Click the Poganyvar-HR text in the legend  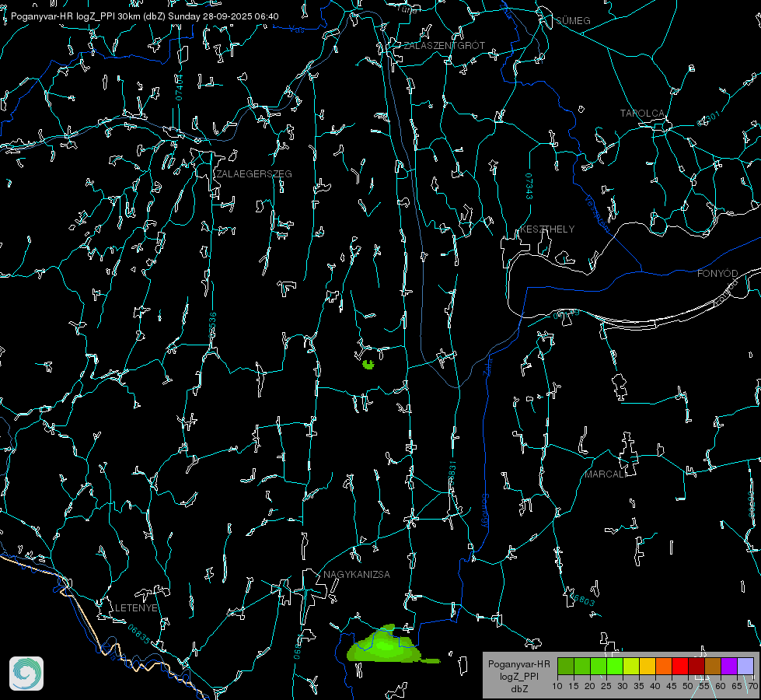point(518,664)
